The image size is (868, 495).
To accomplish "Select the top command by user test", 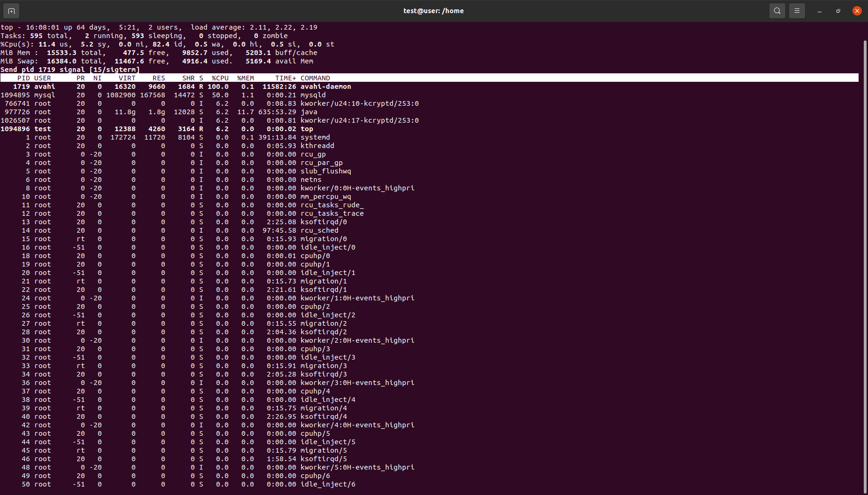I will pyautogui.click(x=307, y=129).
